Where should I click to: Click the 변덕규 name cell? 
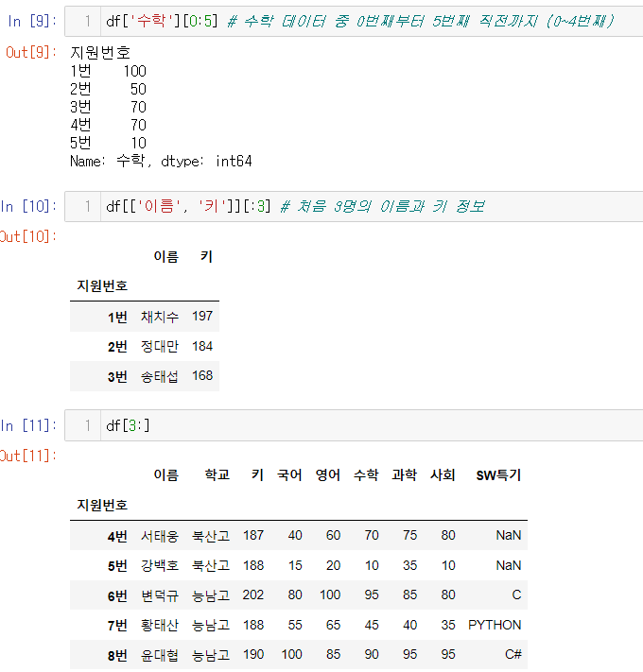160,595
